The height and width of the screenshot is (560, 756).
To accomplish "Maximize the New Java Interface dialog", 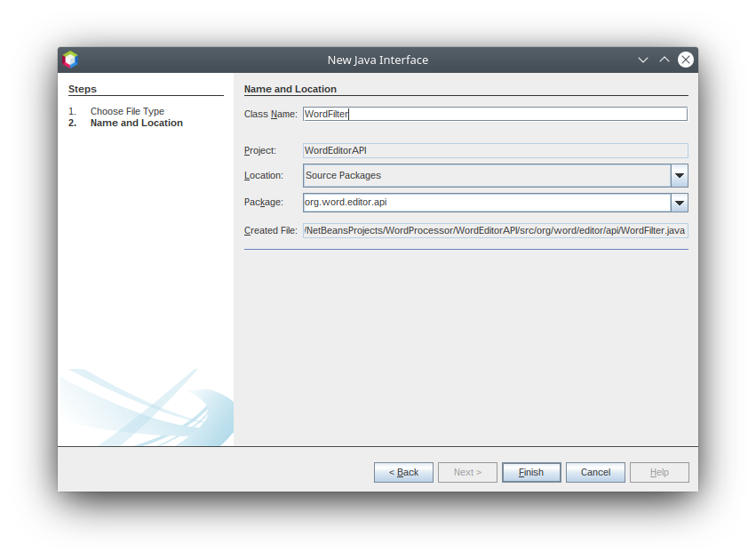I will (664, 60).
